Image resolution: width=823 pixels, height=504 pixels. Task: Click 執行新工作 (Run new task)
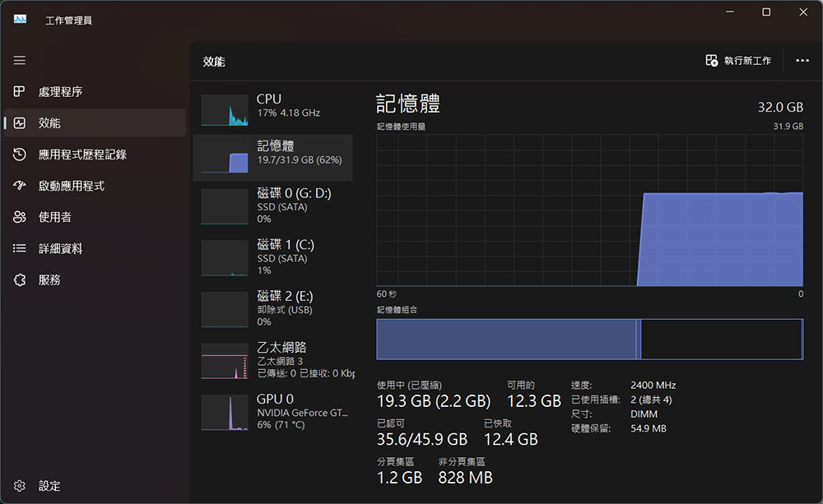click(738, 60)
